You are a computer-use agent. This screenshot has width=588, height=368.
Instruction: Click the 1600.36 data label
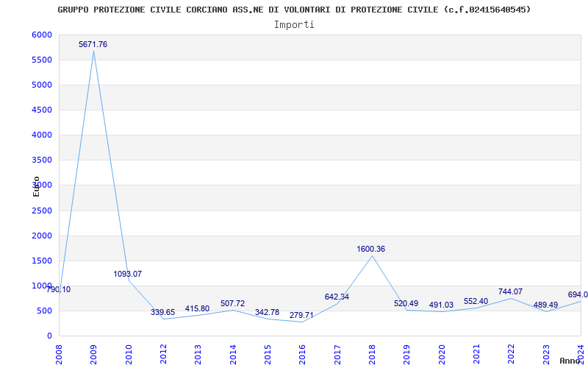point(371,249)
